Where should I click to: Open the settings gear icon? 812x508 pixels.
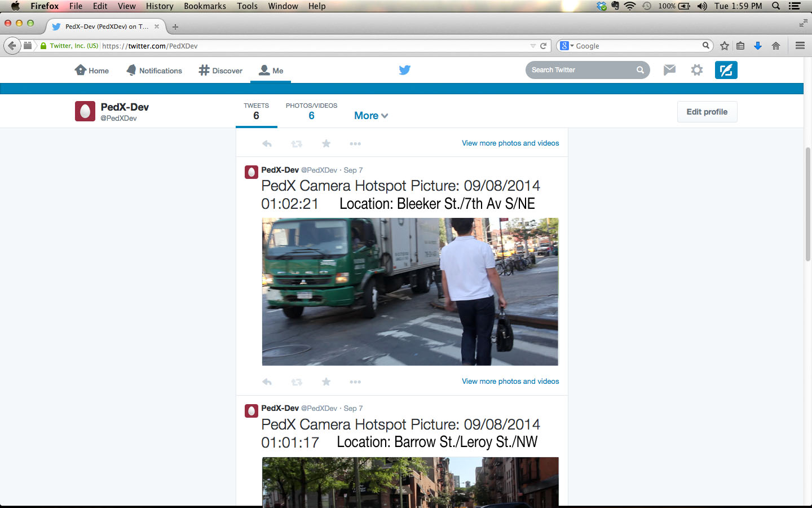[697, 70]
